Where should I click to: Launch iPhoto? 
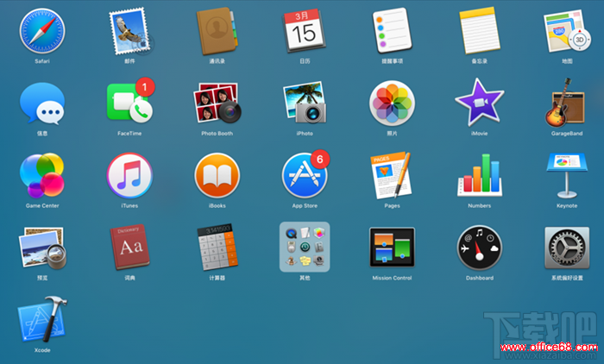pyautogui.click(x=305, y=103)
